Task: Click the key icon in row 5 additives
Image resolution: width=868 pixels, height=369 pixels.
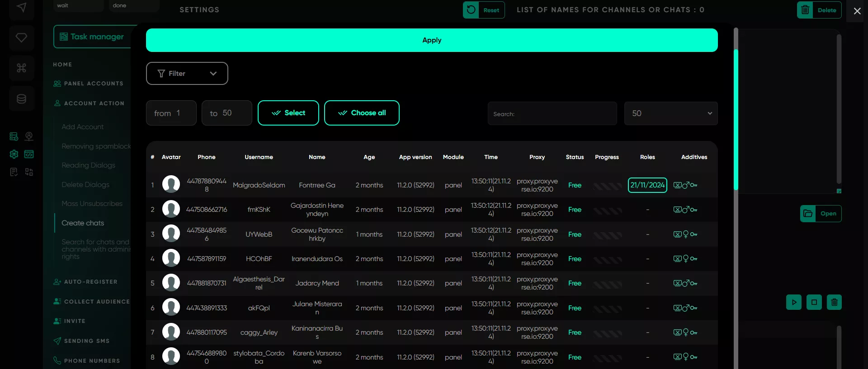Action: (x=693, y=283)
